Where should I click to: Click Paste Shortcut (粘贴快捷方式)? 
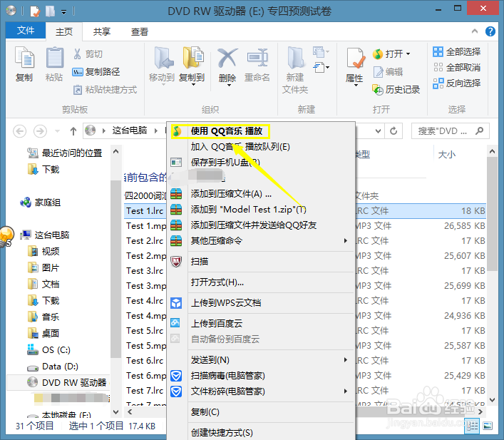[105, 89]
